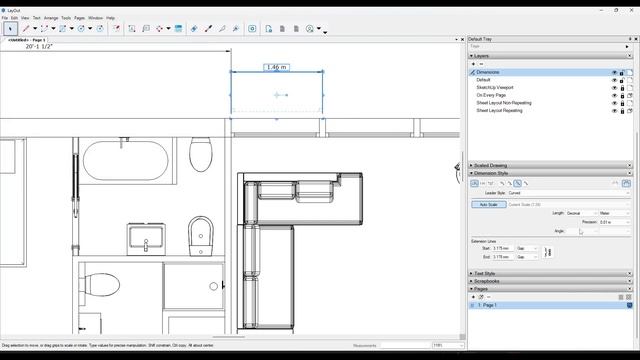Open the View menu
Image resolution: width=640 pixels, height=360 pixels.
tap(25, 18)
